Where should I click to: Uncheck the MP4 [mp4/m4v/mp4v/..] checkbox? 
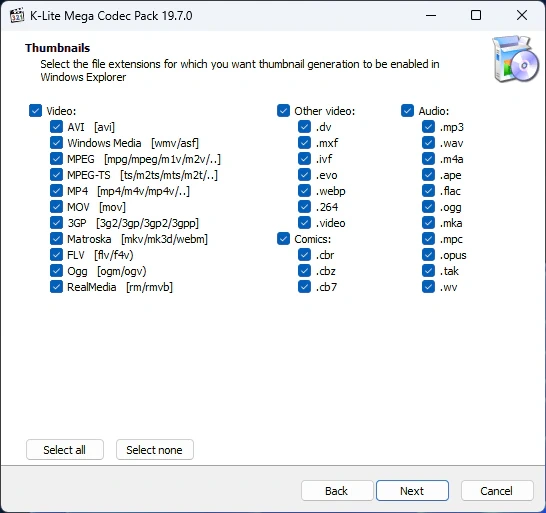[56, 191]
